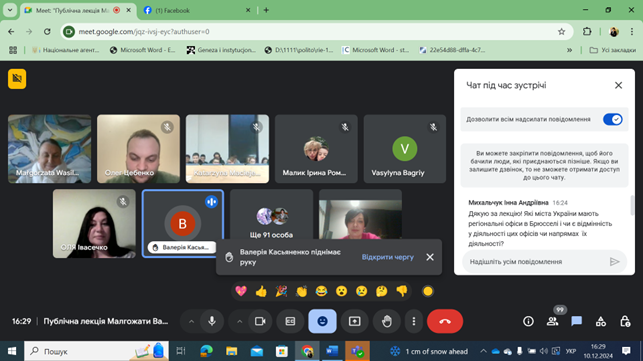643x361 pixels.
Task: Open more options three-dot menu
Action: click(x=414, y=321)
